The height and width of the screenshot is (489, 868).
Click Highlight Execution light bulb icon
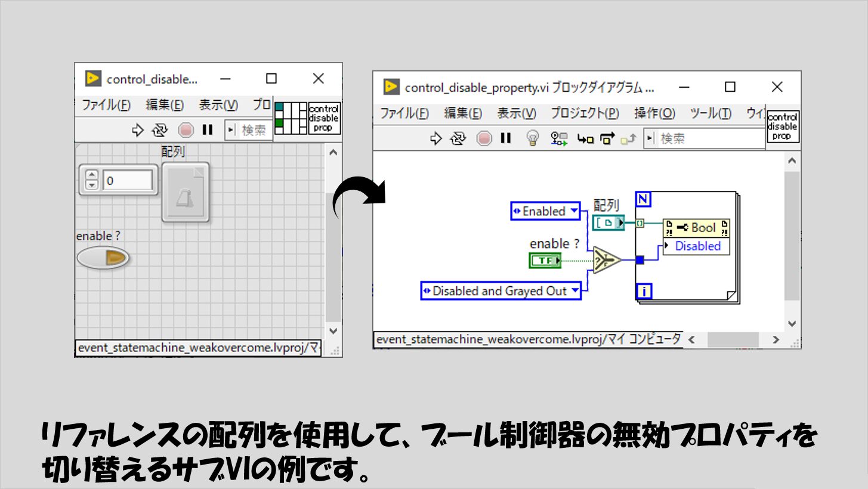coord(532,139)
